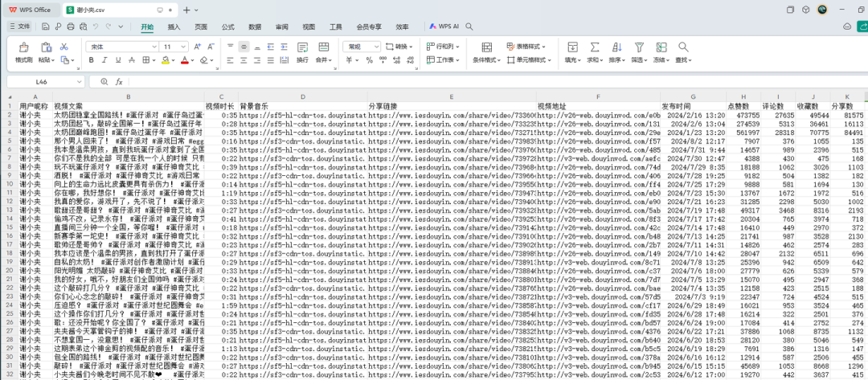
Task: Click the Paste (粘贴) clipboard icon
Action: click(46, 47)
